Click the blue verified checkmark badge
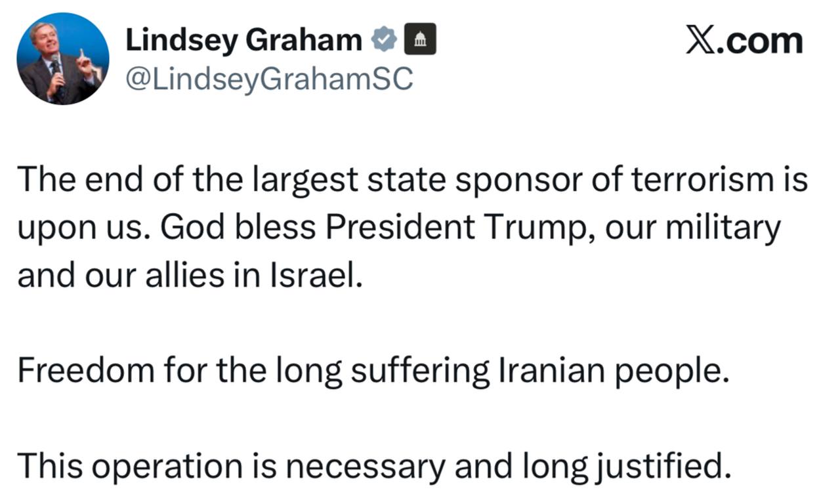Image resolution: width=840 pixels, height=504 pixels. coord(385,41)
